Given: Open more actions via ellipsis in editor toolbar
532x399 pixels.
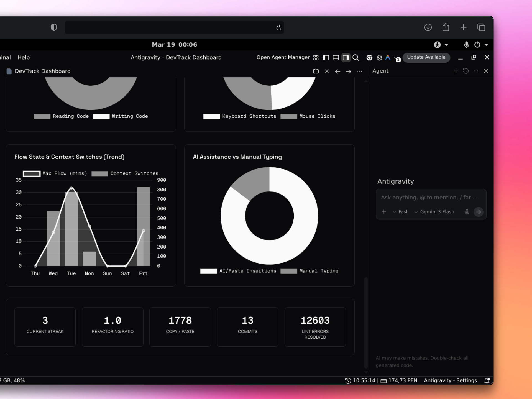Looking at the screenshot, I should 359,71.
